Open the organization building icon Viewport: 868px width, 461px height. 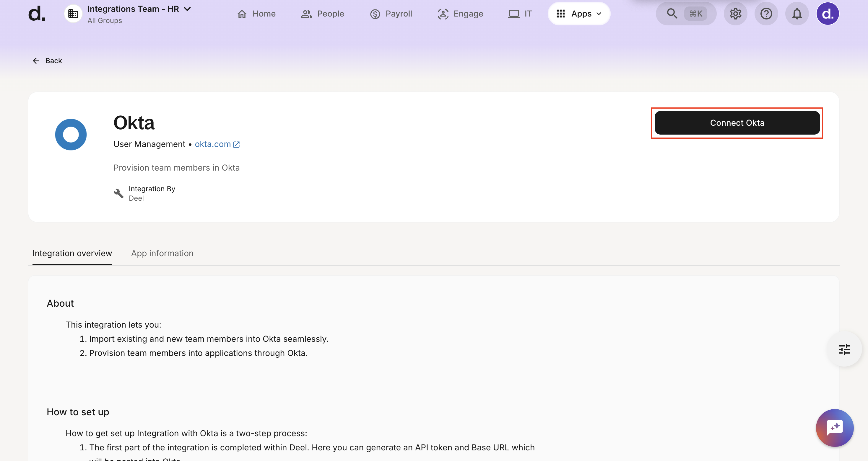pos(73,14)
